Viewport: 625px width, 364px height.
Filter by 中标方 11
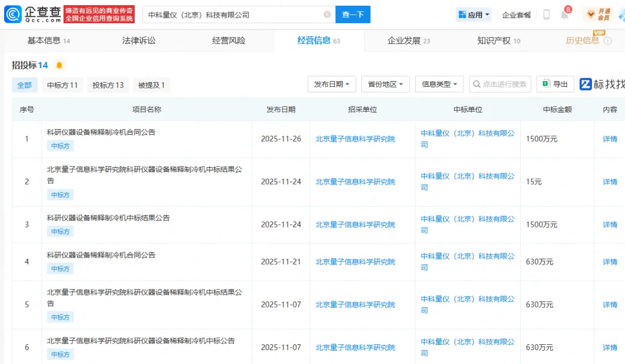click(x=62, y=85)
